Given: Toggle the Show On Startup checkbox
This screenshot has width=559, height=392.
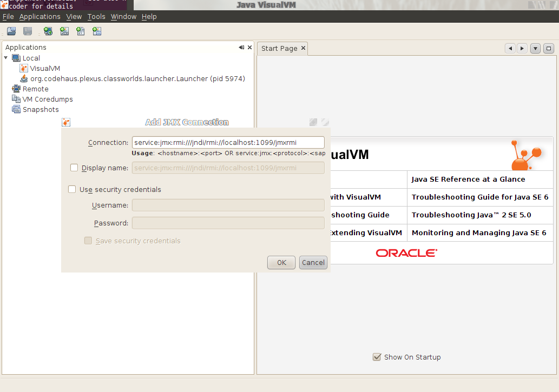Looking at the screenshot, I should point(377,357).
